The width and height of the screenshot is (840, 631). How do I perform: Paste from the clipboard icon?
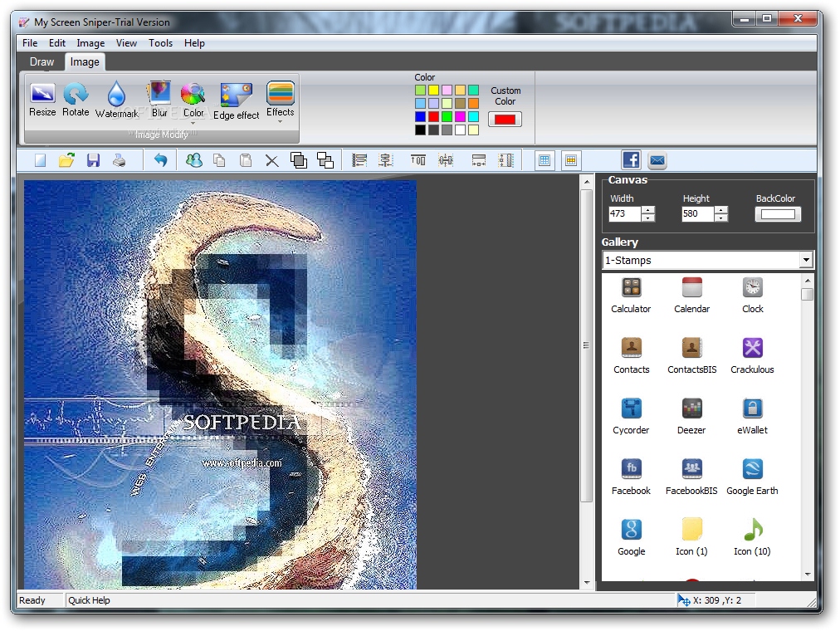[246, 160]
